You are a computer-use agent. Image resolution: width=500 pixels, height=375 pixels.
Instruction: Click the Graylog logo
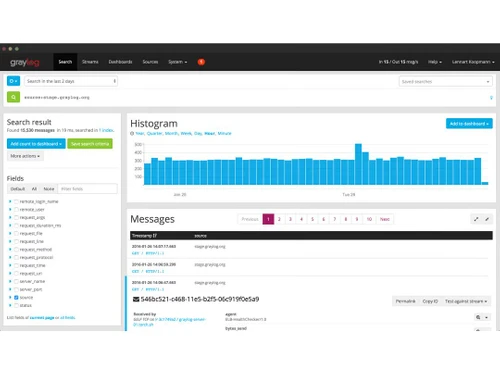[x=25, y=62]
